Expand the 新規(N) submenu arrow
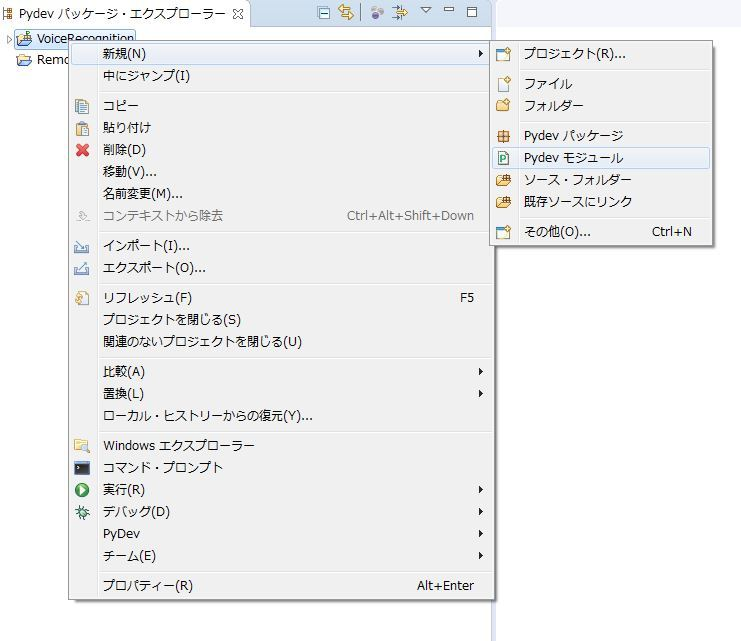741x641 pixels. [x=481, y=53]
